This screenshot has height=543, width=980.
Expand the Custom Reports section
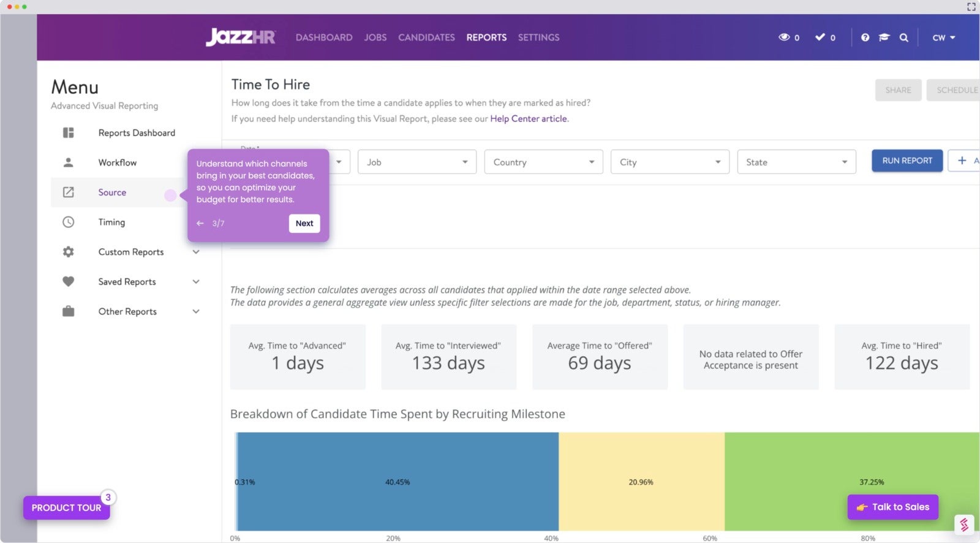coord(196,252)
